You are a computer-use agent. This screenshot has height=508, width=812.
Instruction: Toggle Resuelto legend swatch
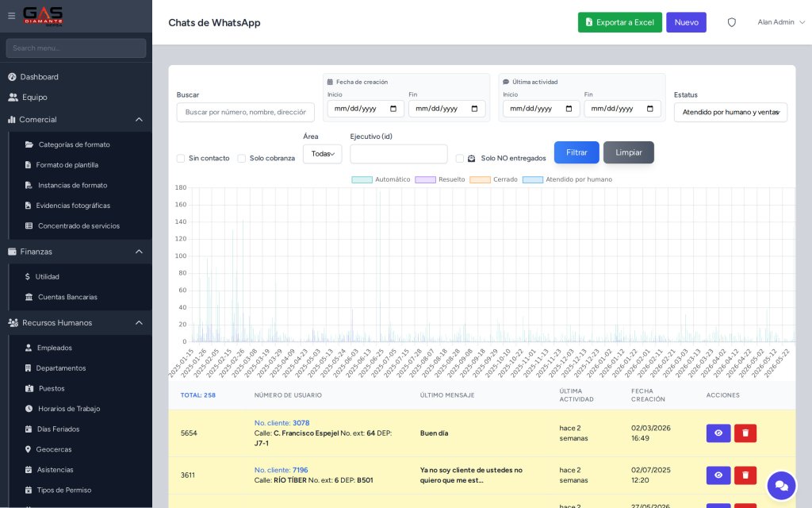[425, 180]
